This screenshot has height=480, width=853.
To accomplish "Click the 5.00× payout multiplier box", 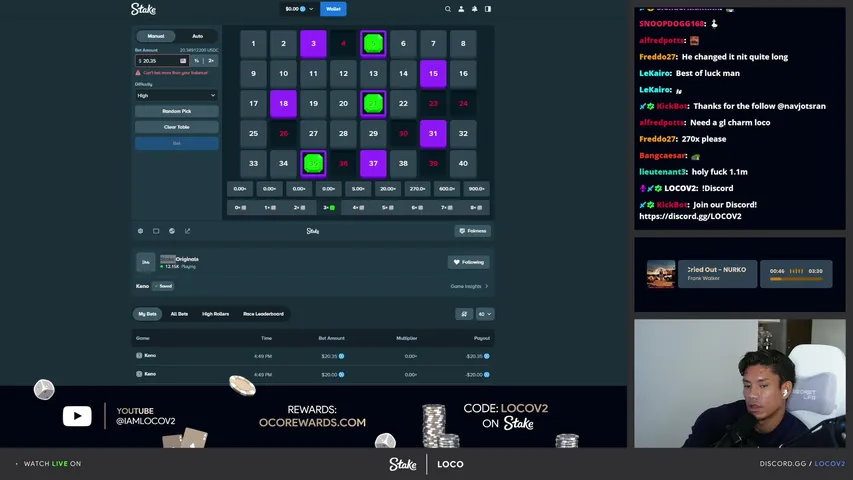I will pyautogui.click(x=358, y=189).
